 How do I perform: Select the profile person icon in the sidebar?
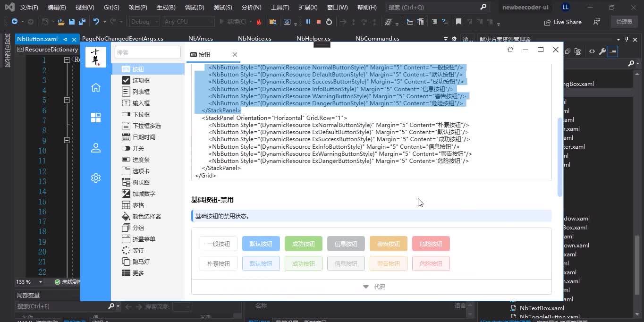pyautogui.click(x=96, y=148)
